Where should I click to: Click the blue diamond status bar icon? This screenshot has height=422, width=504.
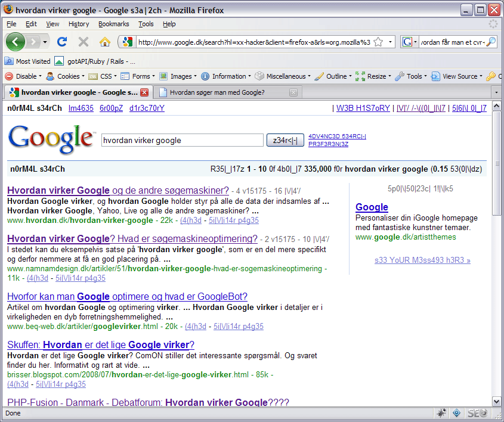pos(456,412)
